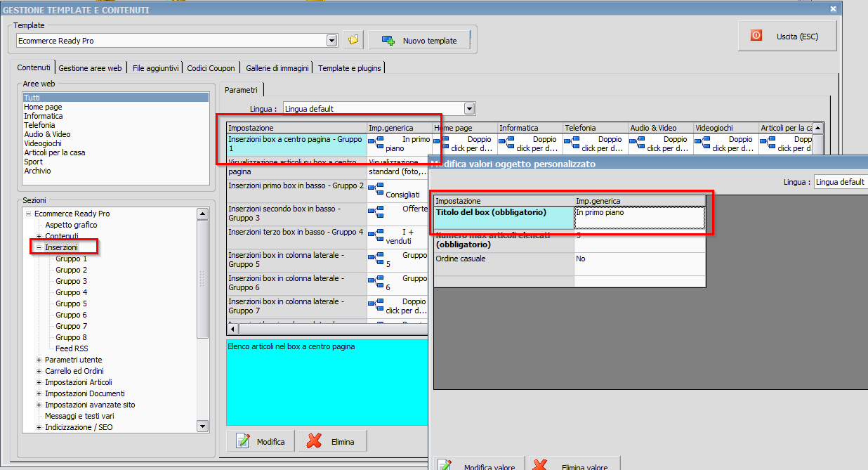
Task: Click the object icon beside Offerte
Action: pos(376,213)
